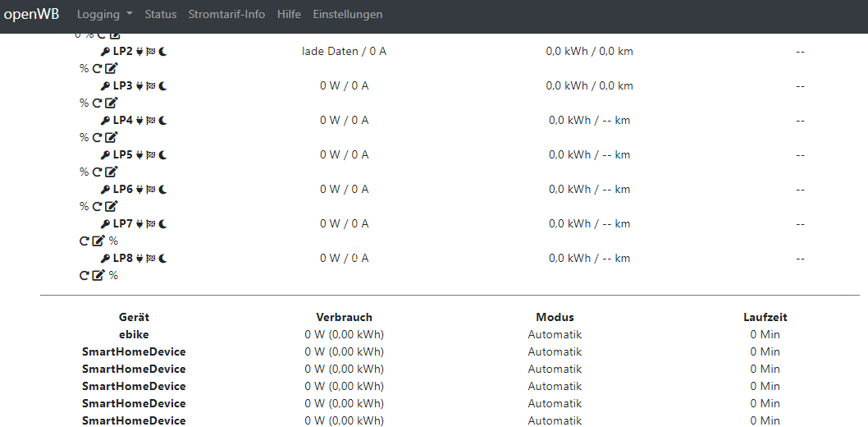Click the moon icon next to LP7
Image resolution: width=868 pixels, height=427 pixels.
click(162, 223)
